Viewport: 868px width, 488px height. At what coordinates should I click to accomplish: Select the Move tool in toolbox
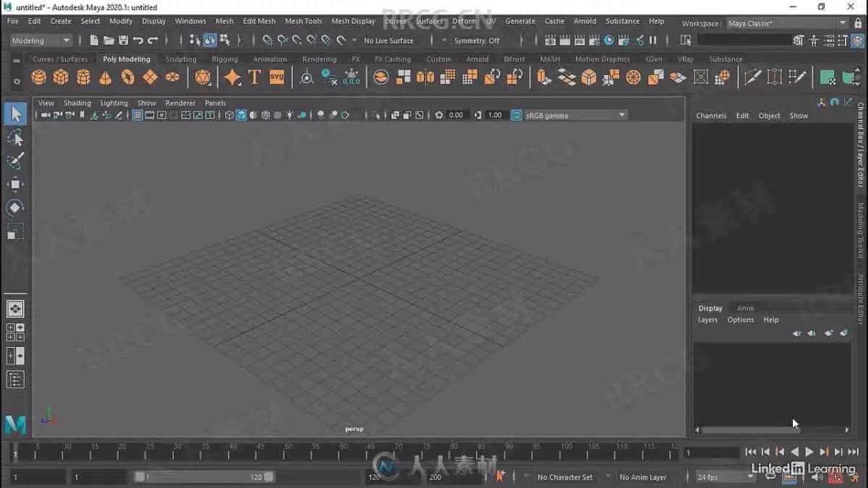click(x=16, y=184)
